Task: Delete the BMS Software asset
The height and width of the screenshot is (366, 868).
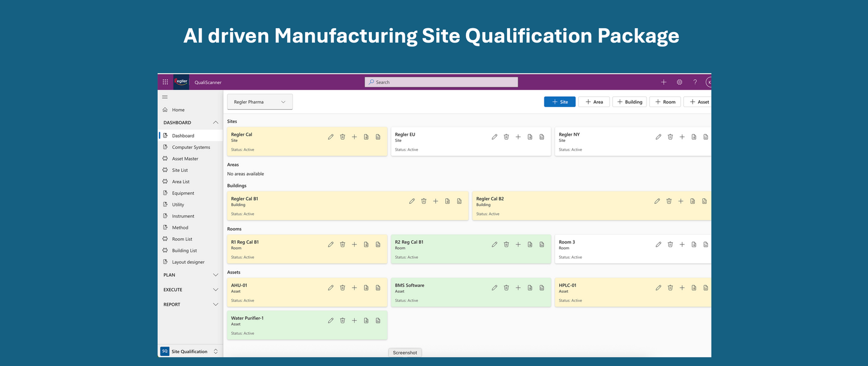Action: click(506, 288)
